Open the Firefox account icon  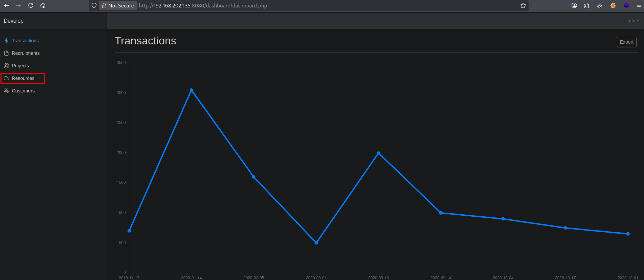tap(574, 5)
